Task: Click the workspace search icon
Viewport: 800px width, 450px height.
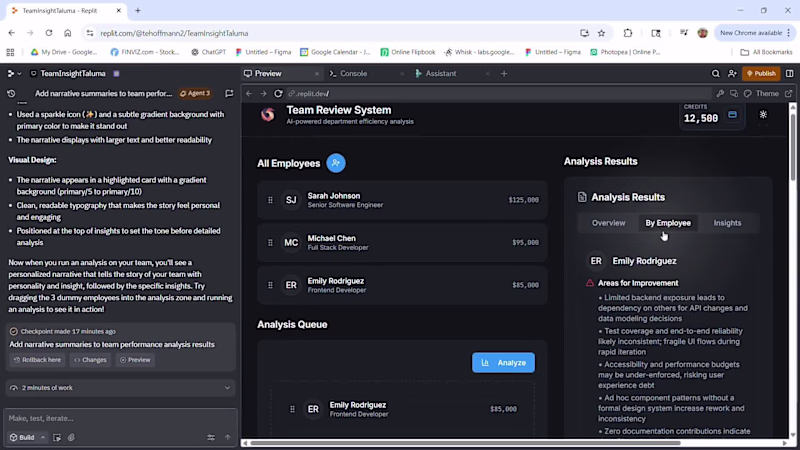Action: [x=716, y=73]
